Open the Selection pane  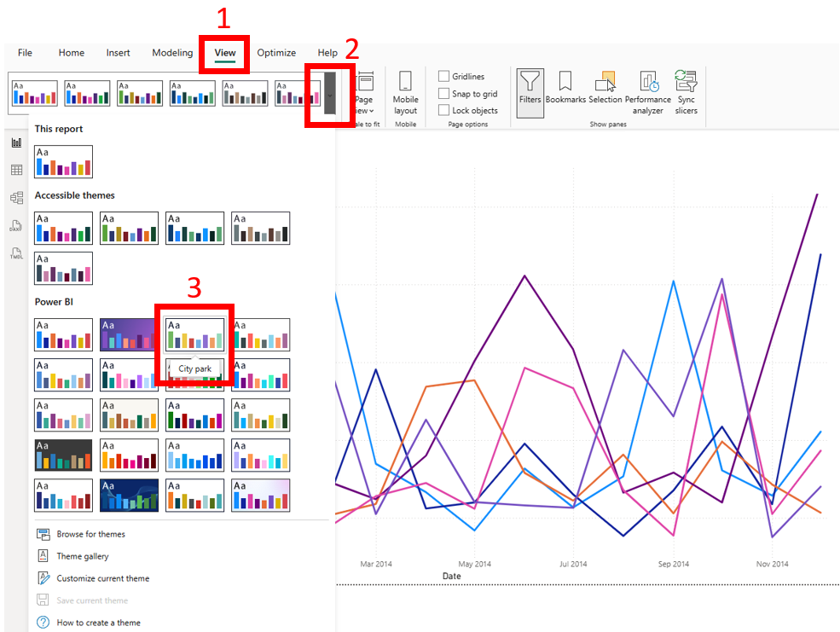click(x=605, y=89)
